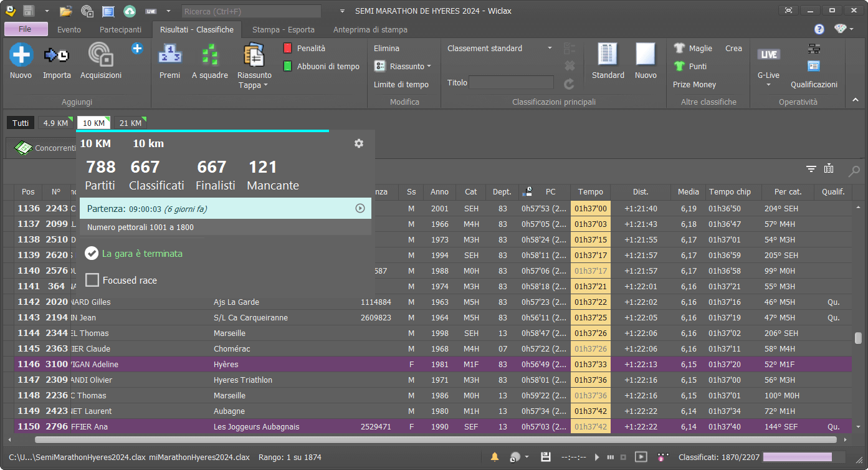Screen dimensions: 868x470
Task: Click the Elimina button
Action: [x=386, y=48]
